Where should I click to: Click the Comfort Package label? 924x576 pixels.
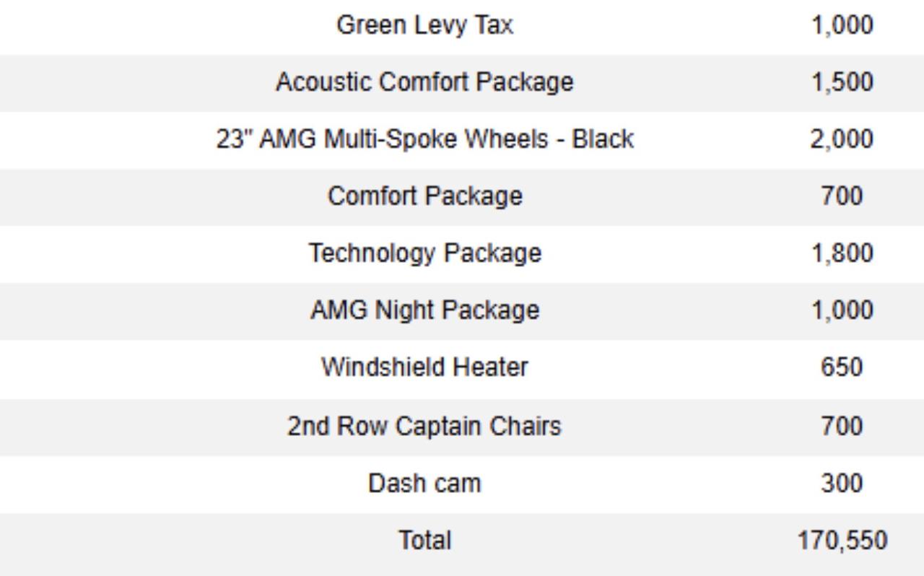pos(424,196)
